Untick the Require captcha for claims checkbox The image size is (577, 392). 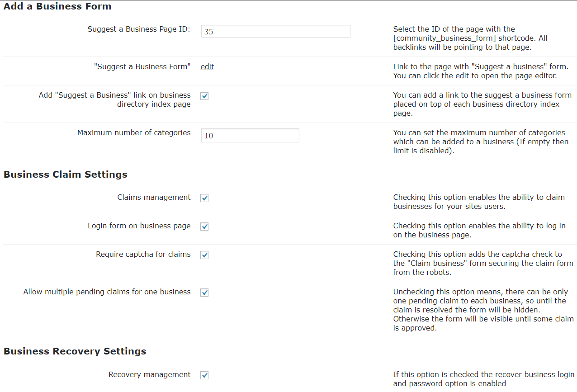pos(204,255)
